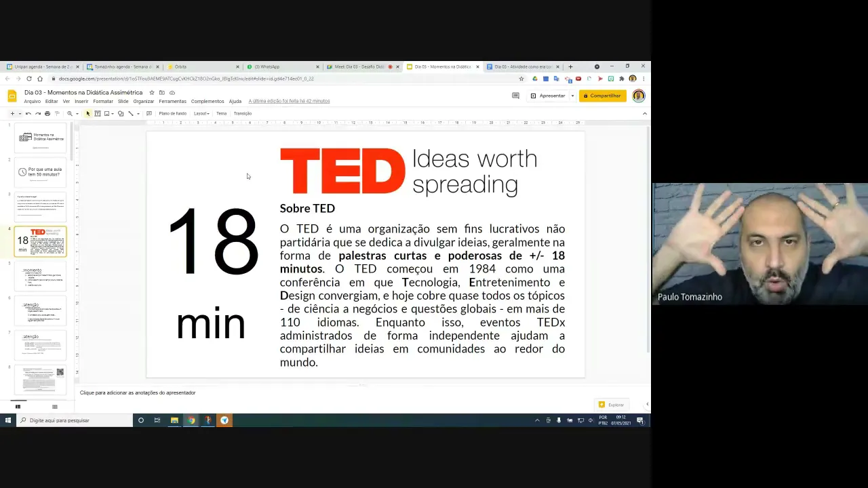This screenshot has height=488, width=868.
Task: Star the presentation title
Action: (152, 92)
